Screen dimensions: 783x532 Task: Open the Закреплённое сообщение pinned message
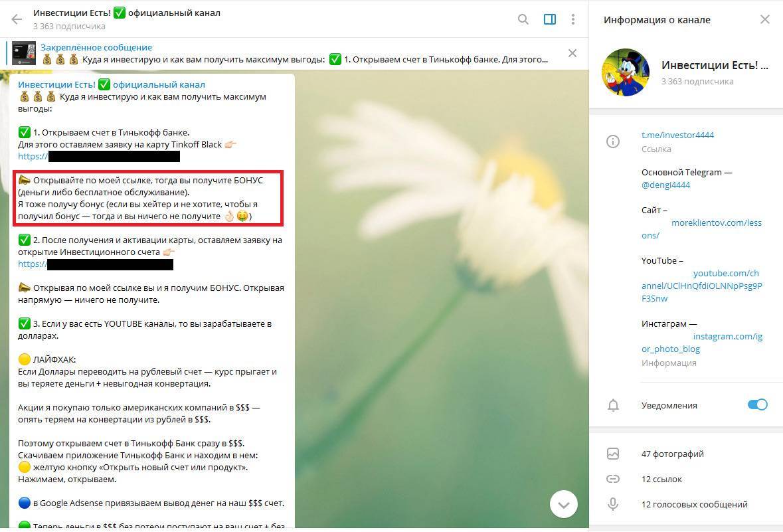click(96, 47)
